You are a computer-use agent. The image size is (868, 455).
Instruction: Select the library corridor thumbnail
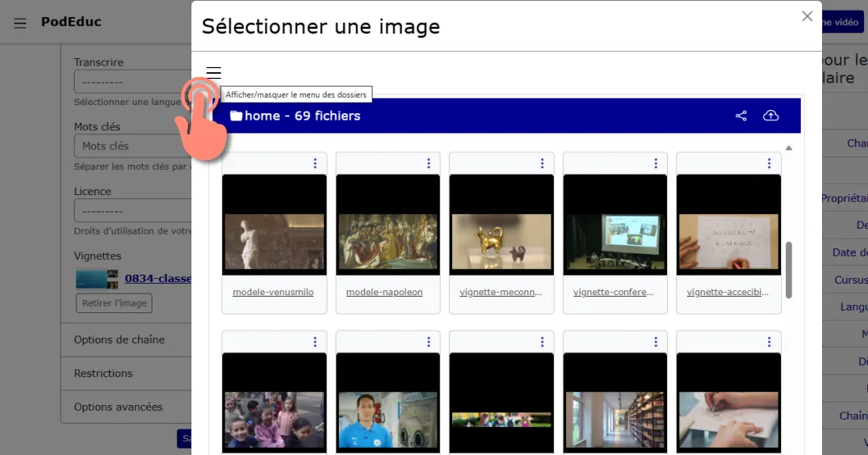click(615, 403)
